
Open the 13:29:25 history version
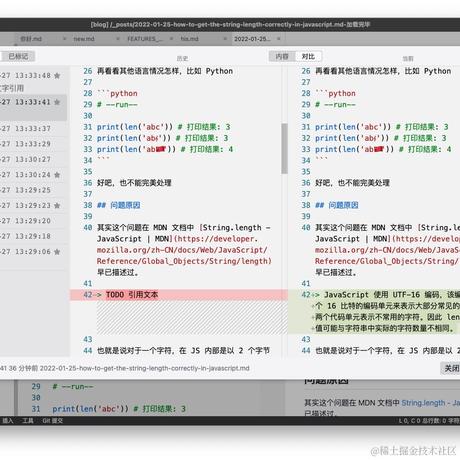click(33, 190)
